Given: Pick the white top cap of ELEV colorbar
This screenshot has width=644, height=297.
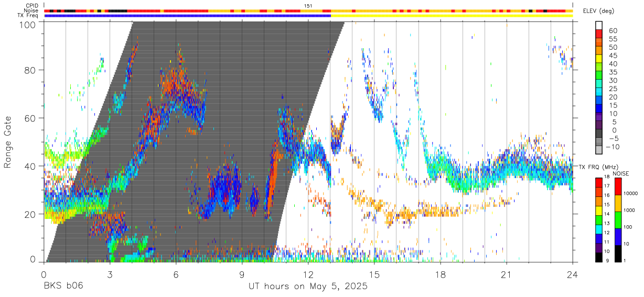Looking at the screenshot, I should click(599, 26).
